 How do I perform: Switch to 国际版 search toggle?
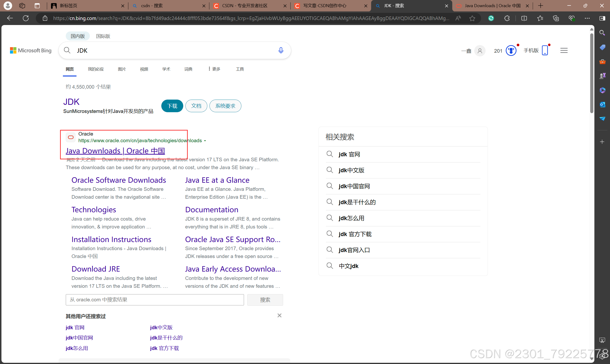[103, 36]
